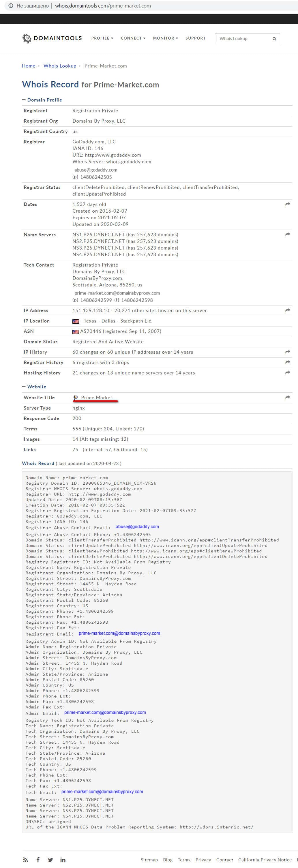Click Hosting History arrow icon
The width and height of the screenshot is (298, 868).
pos(288,373)
